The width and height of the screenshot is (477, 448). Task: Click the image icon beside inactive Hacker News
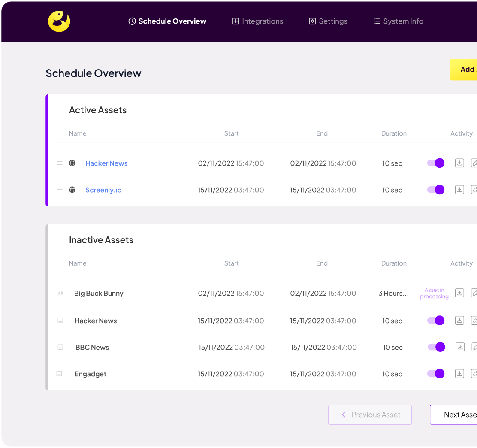coord(60,321)
